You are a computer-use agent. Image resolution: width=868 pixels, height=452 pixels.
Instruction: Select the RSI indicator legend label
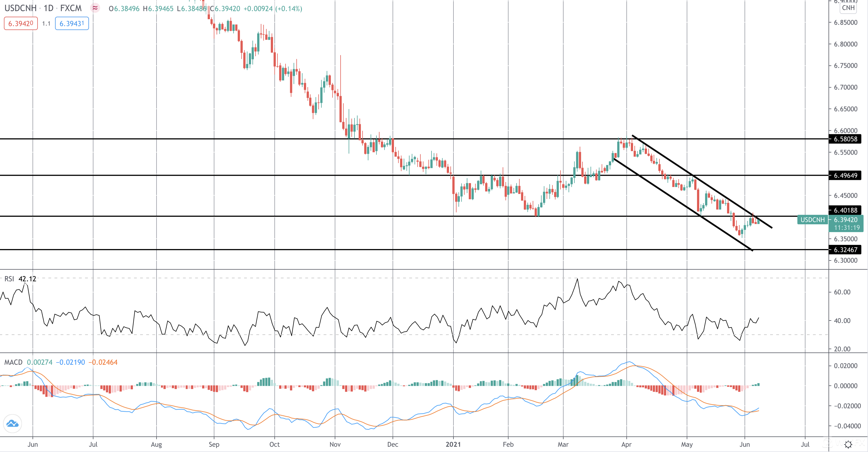point(9,279)
